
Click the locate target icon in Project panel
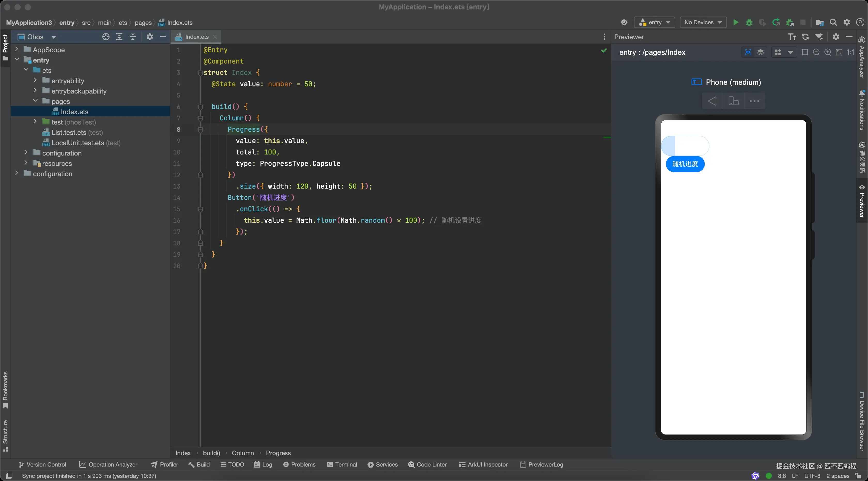(x=105, y=37)
